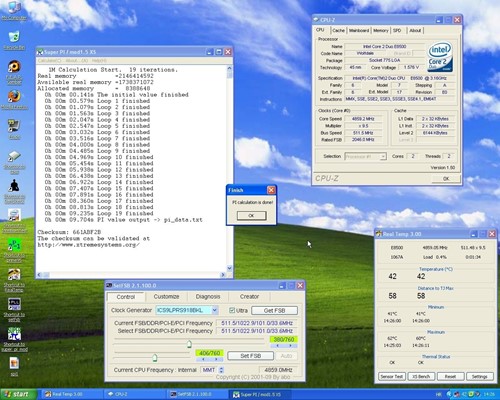
Task: Click the Reset button in Real Temp
Action: (450, 376)
